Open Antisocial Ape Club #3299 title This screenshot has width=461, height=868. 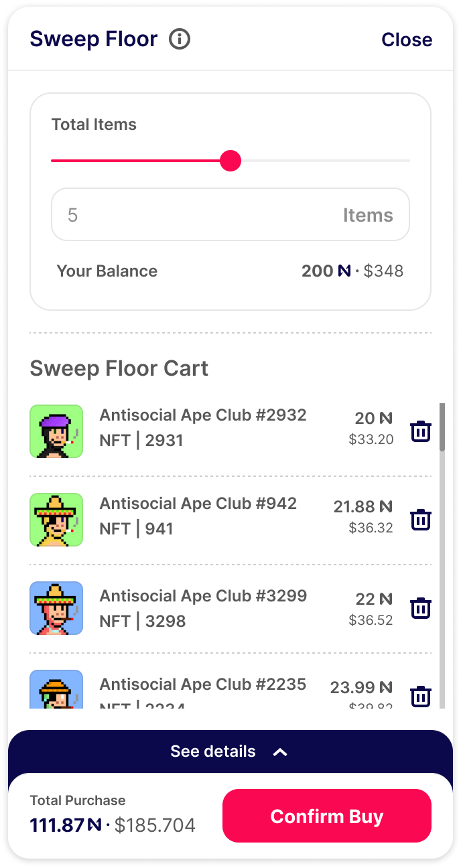203,596
